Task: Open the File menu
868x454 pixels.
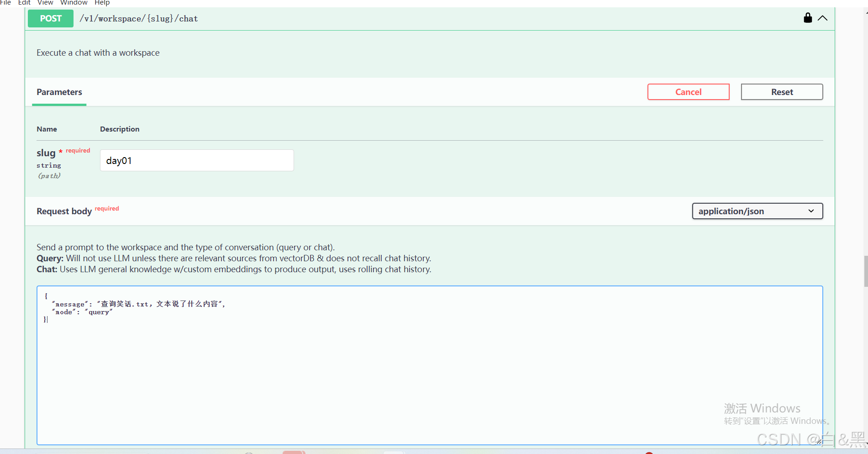Action: pos(5,3)
